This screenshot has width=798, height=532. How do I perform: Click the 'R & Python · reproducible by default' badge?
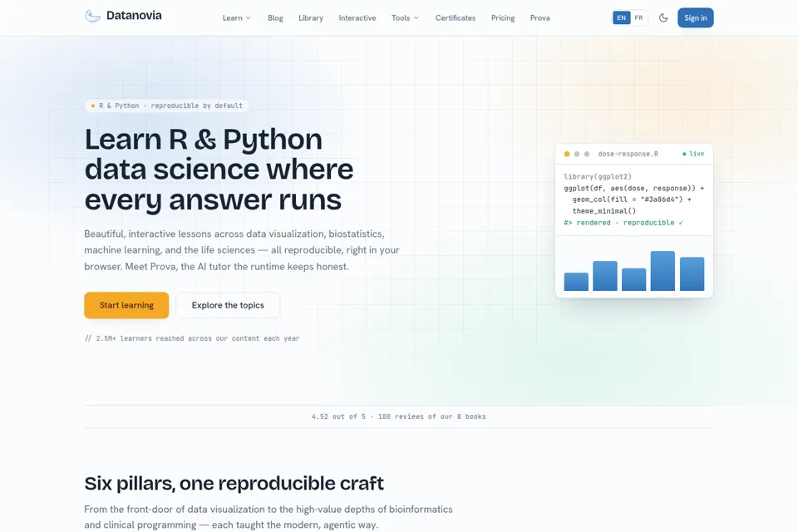click(x=166, y=106)
